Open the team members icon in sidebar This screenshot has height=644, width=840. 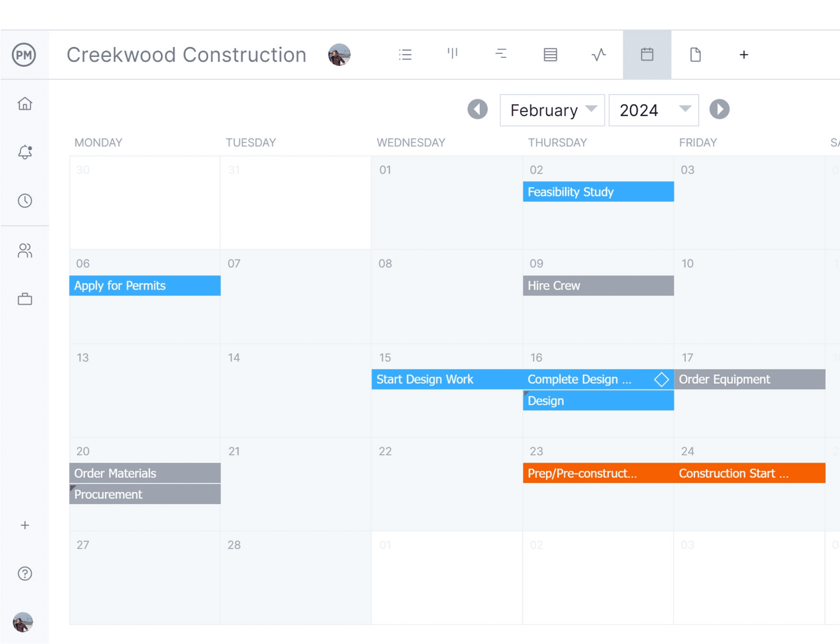(25, 251)
